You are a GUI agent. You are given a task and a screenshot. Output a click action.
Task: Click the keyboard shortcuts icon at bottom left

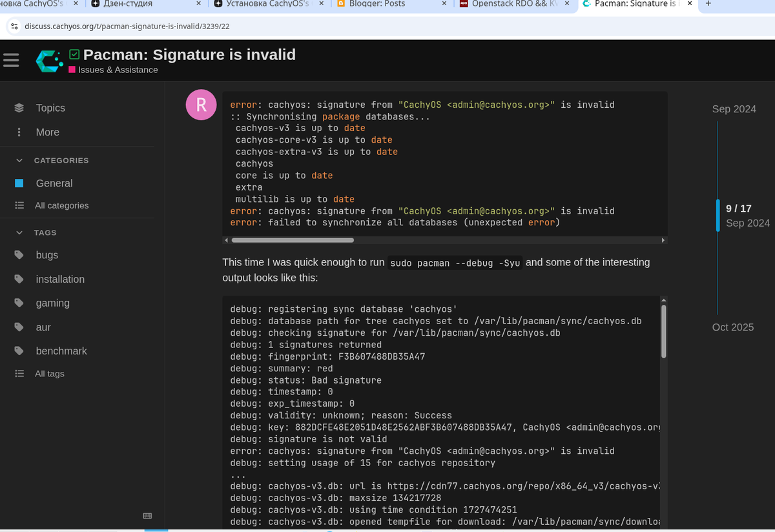click(x=147, y=516)
